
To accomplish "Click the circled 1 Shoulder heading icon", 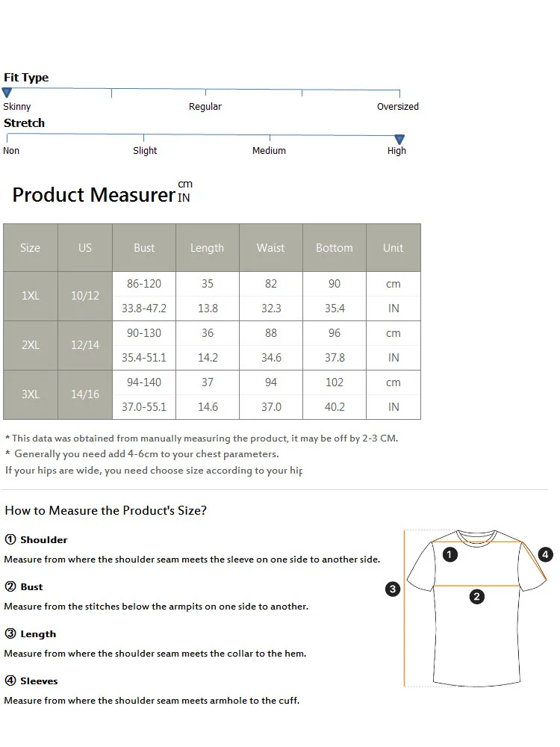I will click(10, 539).
